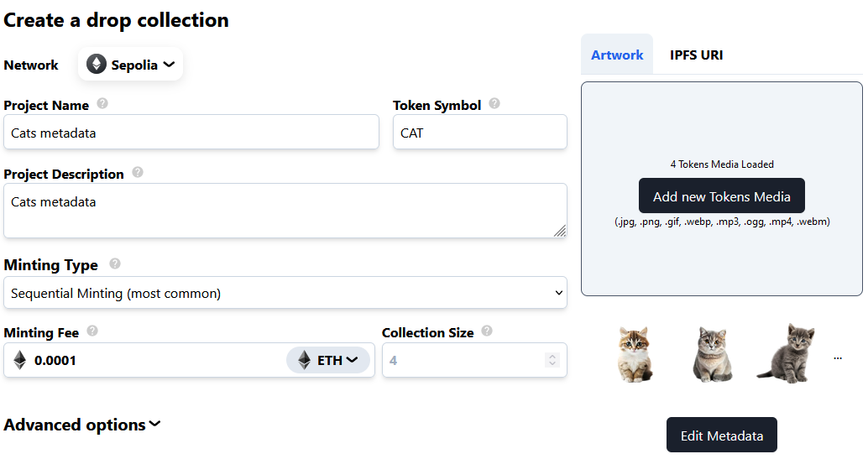Click the Edit Metadata button
The width and height of the screenshot is (868, 459).
721,436
